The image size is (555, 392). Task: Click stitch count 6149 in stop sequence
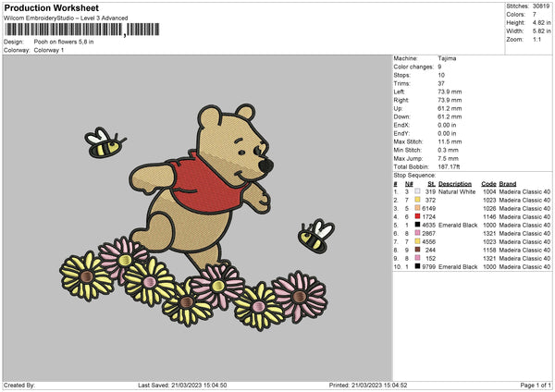tap(428, 208)
